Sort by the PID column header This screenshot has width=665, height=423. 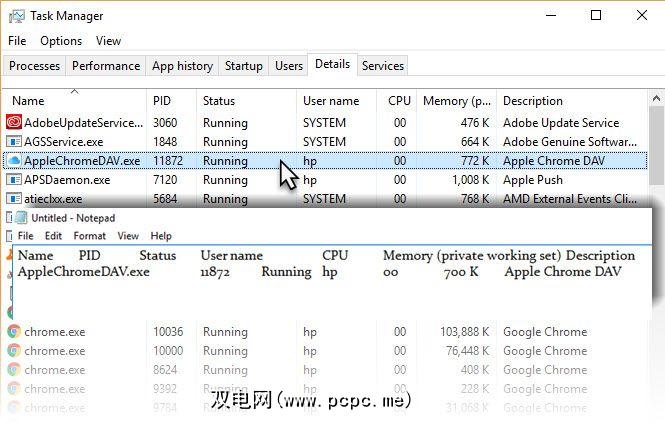162,101
